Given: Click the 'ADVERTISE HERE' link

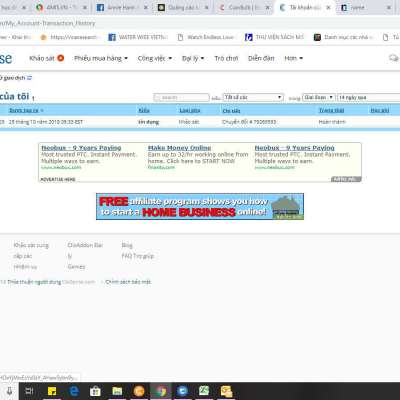Looking at the screenshot, I should 58,179.
